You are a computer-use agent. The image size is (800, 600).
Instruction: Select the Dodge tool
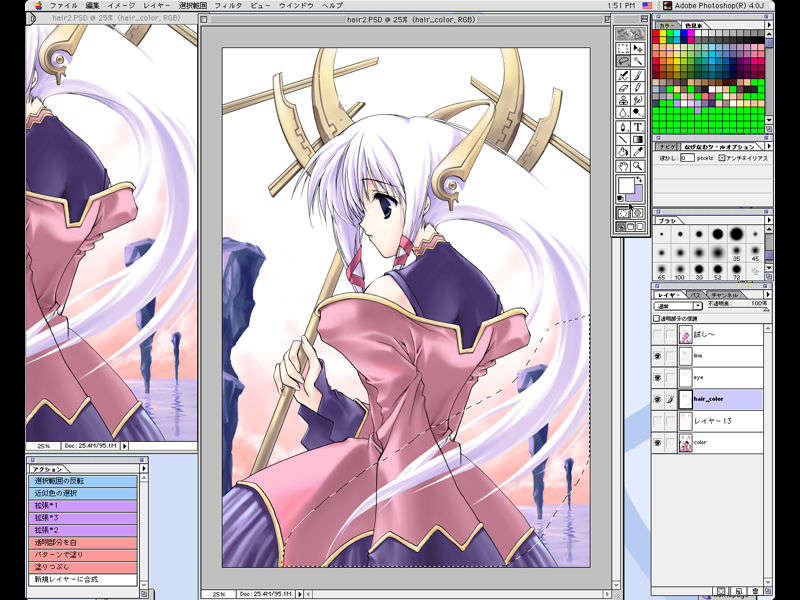pos(638,113)
